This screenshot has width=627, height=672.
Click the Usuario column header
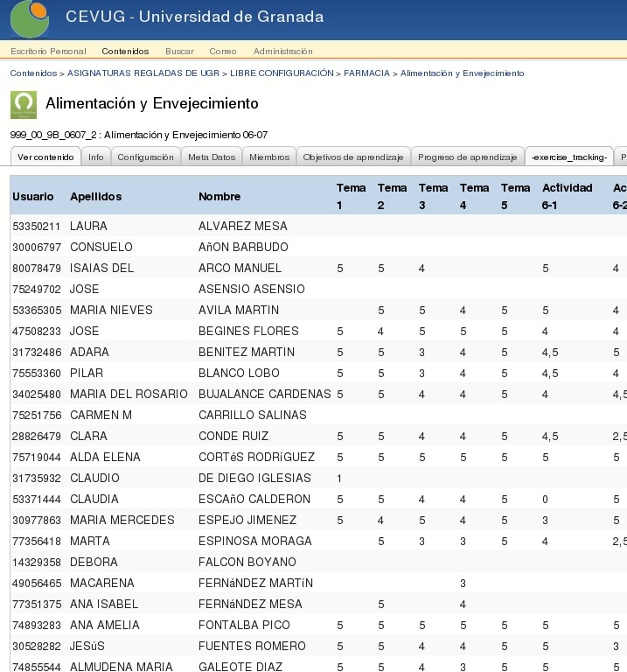click(33, 197)
